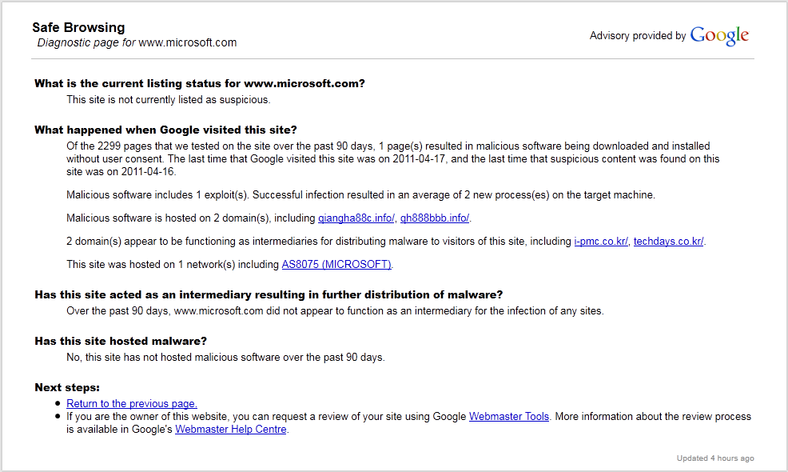
Task: Click the 'Of the 2299 pages' paragraph
Action: (393, 159)
